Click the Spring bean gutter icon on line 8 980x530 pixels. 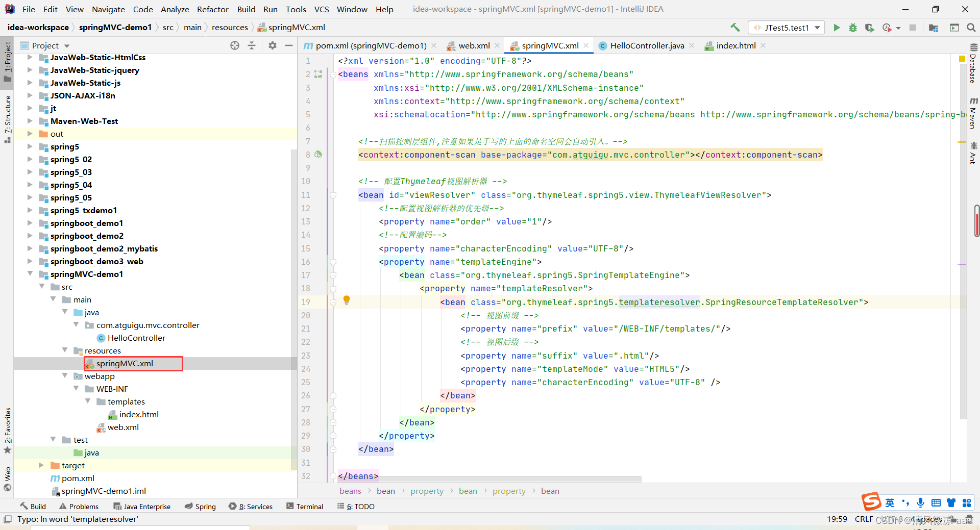click(x=318, y=154)
